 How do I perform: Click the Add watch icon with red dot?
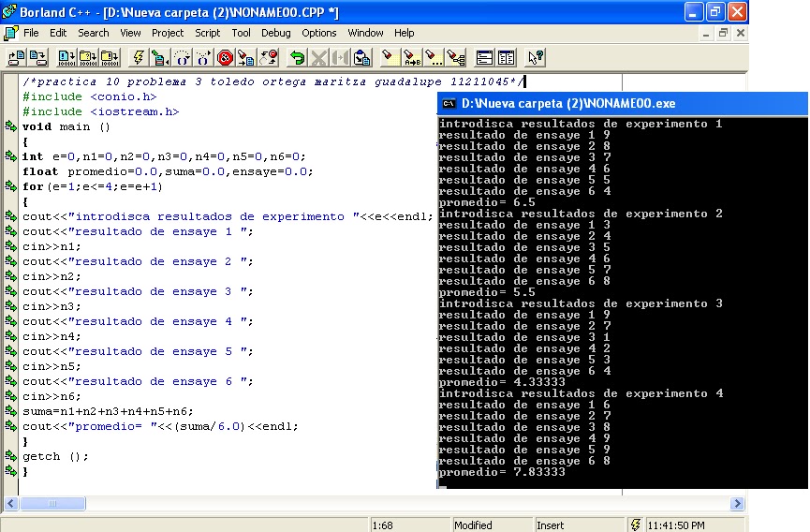pyautogui.click(x=269, y=58)
